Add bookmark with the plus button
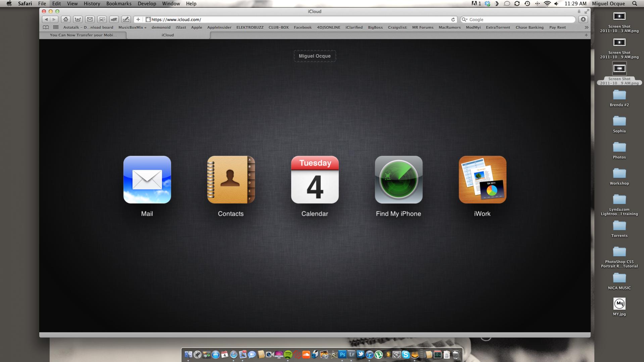644x362 pixels. point(138,19)
